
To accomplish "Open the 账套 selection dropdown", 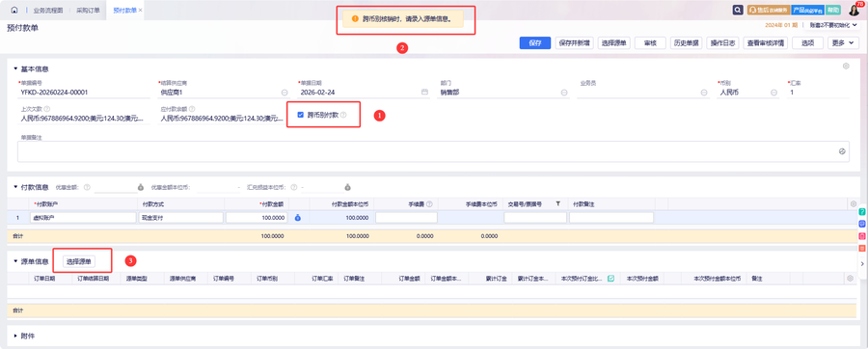I will 833,25.
